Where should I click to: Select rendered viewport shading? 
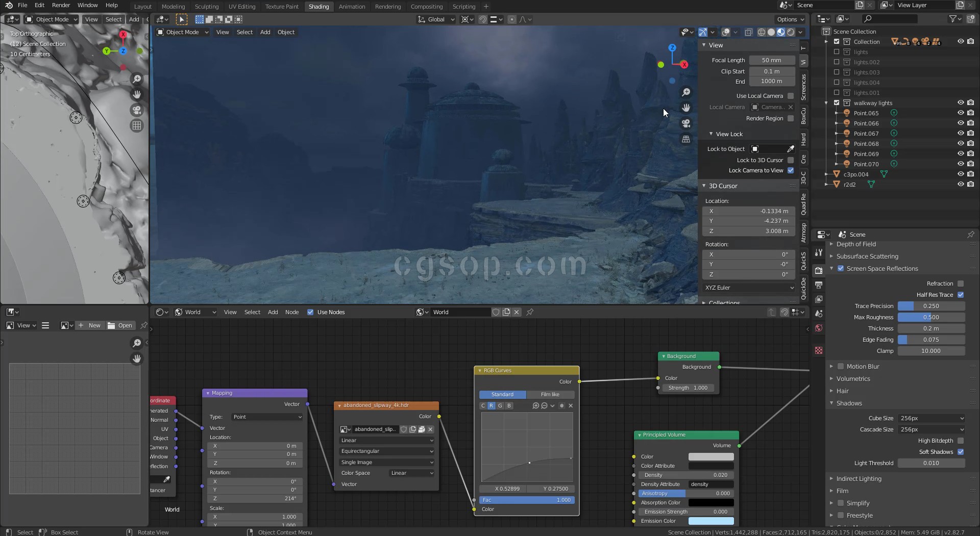point(791,32)
